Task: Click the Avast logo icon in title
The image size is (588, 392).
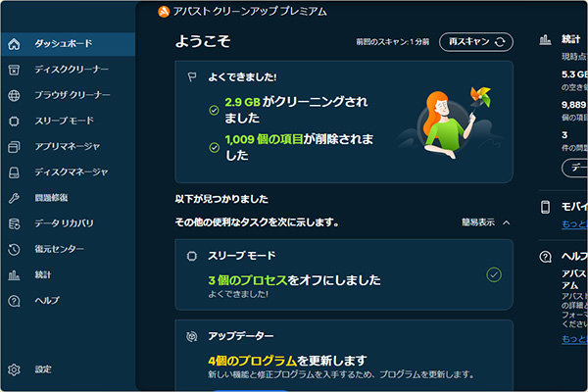Action: tap(164, 12)
